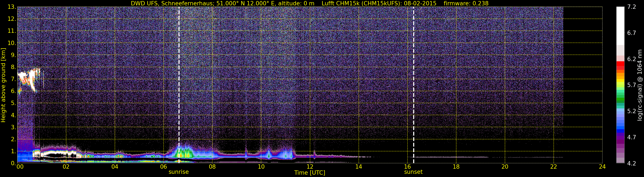Select the "sunrise" label below the time axis

click(x=178, y=172)
